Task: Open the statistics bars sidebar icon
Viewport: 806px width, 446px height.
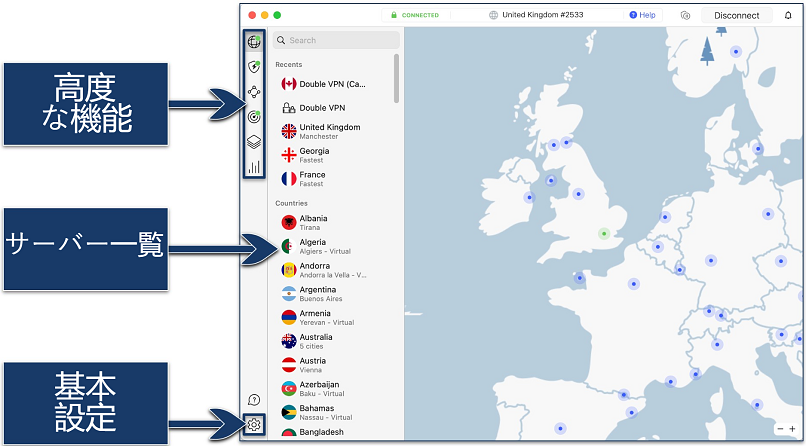Action: tap(254, 167)
